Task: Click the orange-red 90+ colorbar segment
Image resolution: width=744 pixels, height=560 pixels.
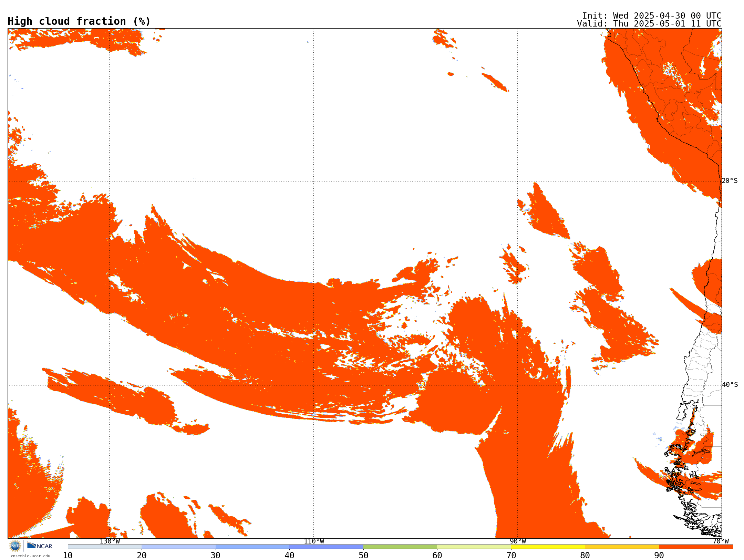Action: point(696,547)
